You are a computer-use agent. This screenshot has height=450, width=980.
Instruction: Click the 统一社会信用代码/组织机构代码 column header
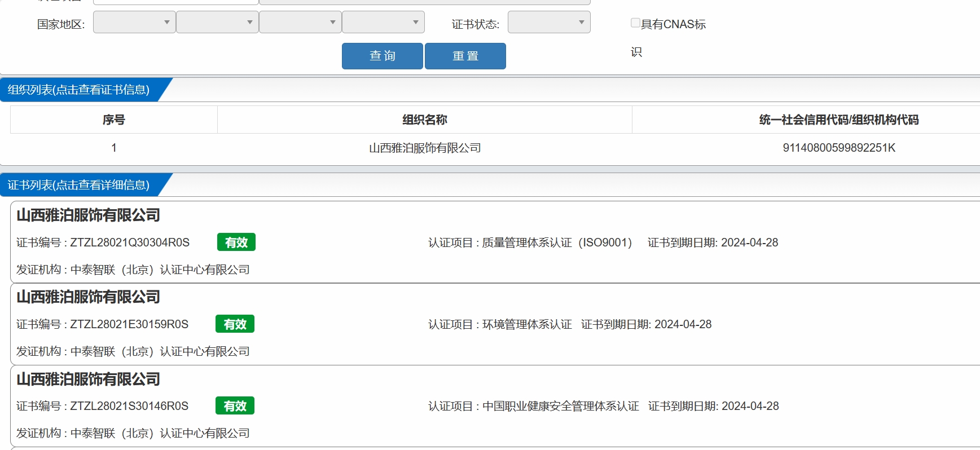[839, 120]
